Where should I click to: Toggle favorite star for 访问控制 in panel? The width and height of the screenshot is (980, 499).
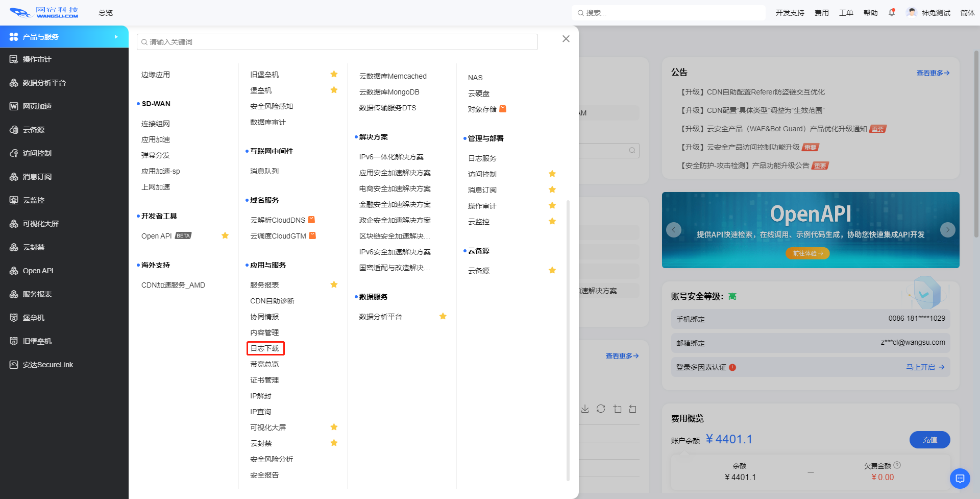pyautogui.click(x=552, y=174)
